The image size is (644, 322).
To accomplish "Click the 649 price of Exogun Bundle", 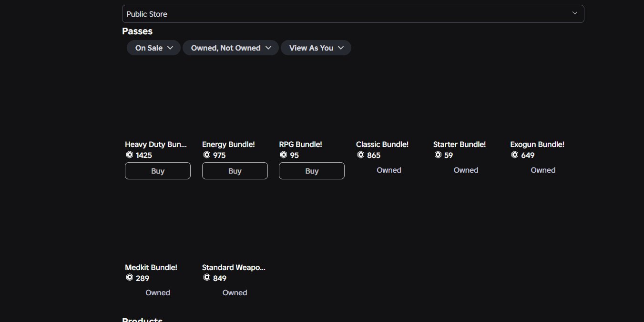I will (x=528, y=155).
